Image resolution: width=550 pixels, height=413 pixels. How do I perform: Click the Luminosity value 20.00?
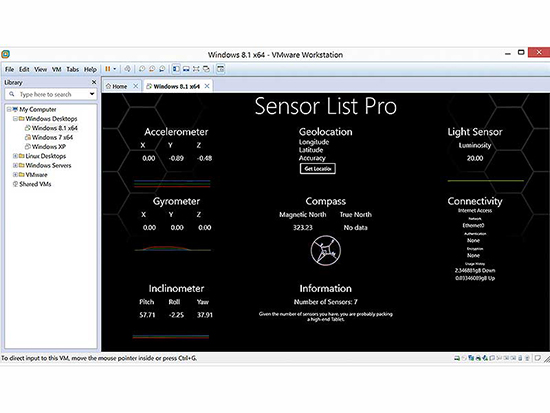point(475,158)
